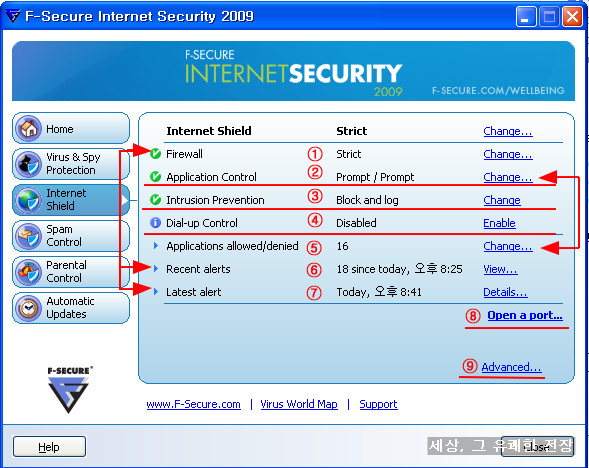Click Change link for Intrusion Prevention
This screenshot has width=589, height=468.
[502, 200]
